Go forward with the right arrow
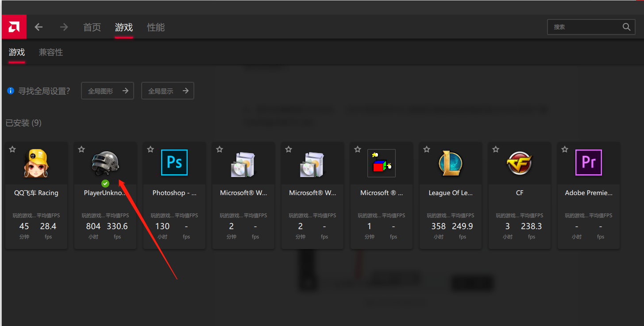Viewport: 644px width, 326px height. click(x=64, y=27)
